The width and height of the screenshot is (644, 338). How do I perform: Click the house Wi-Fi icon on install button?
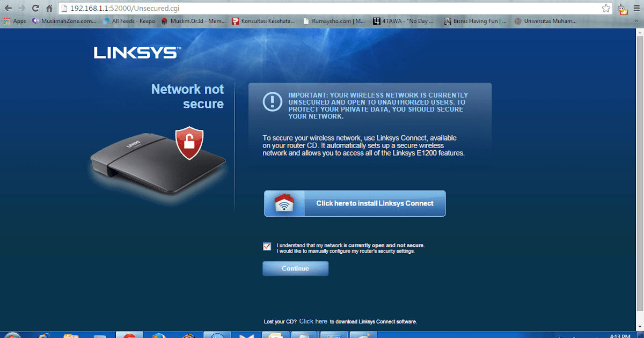(284, 204)
